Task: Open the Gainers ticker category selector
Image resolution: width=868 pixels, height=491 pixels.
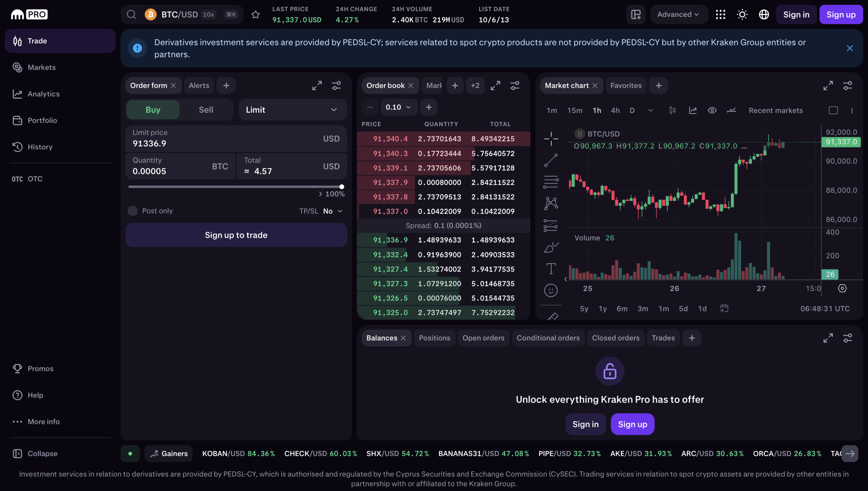Action: click(169, 453)
